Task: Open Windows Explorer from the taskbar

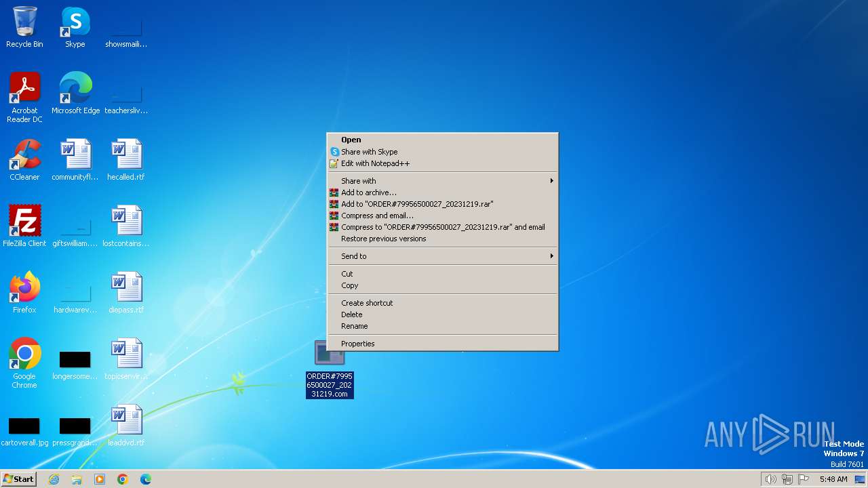Action: pos(77,479)
